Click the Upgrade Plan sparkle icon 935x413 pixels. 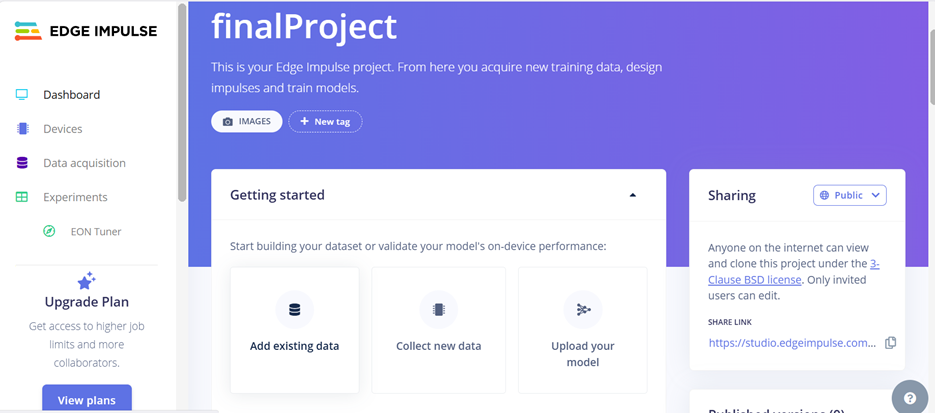point(86,280)
